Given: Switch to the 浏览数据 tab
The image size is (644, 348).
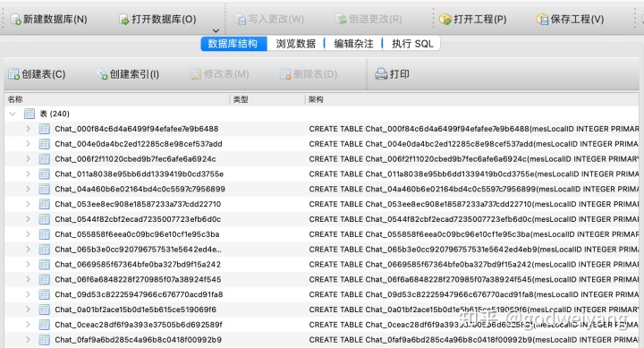Looking at the screenshot, I should pyautogui.click(x=296, y=44).
